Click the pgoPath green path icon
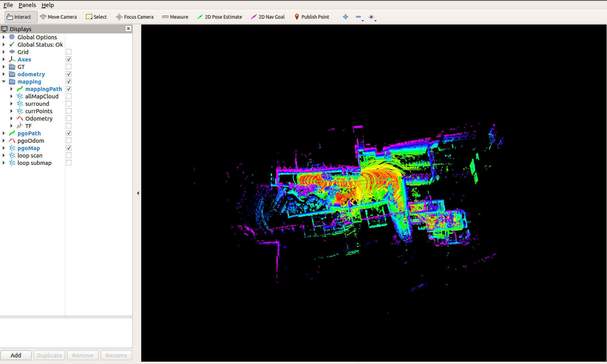This screenshot has width=607, height=364. pos(12,133)
